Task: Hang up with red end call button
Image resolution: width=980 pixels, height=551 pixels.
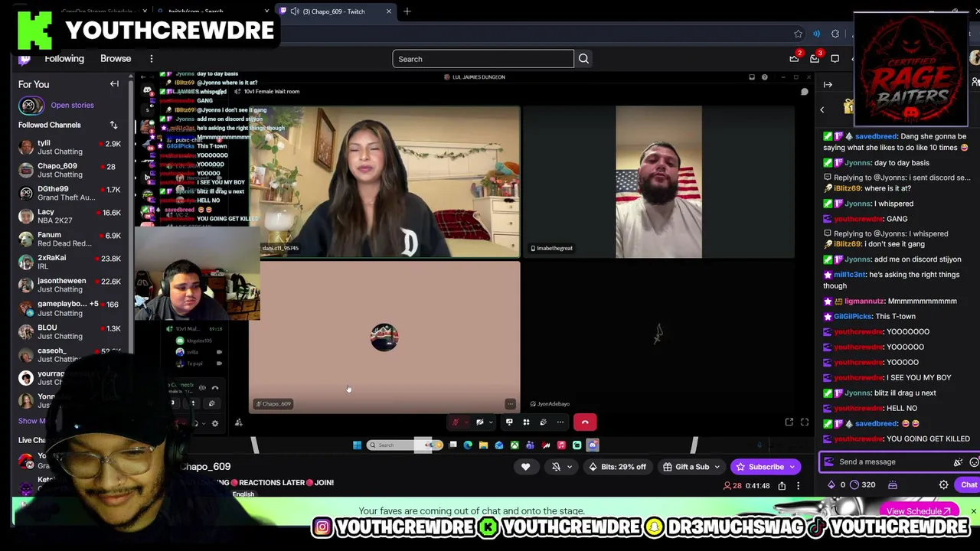Action: tap(585, 422)
